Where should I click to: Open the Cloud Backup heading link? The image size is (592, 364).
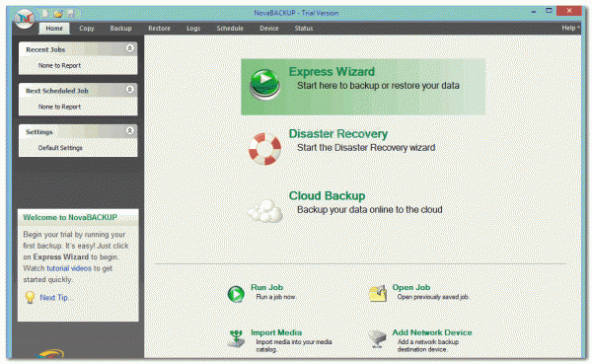(x=327, y=196)
